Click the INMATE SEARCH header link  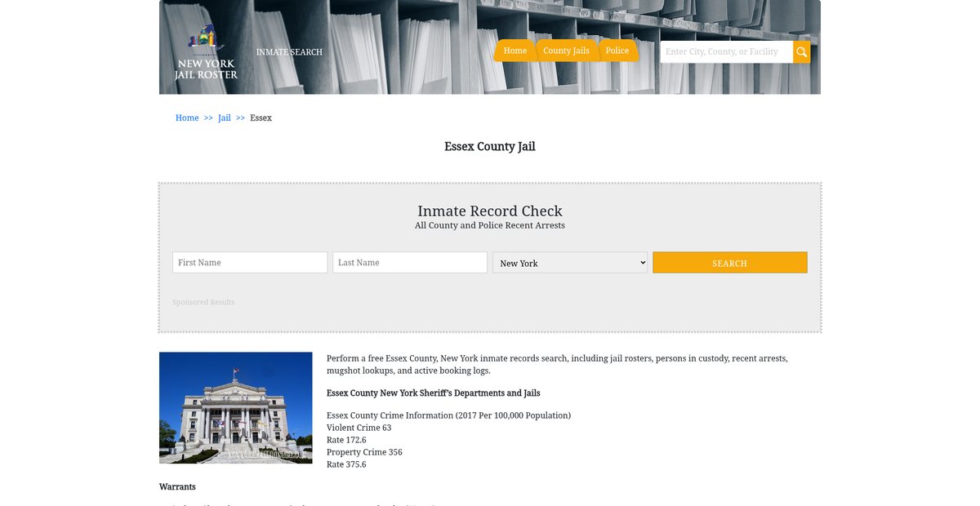tap(289, 52)
